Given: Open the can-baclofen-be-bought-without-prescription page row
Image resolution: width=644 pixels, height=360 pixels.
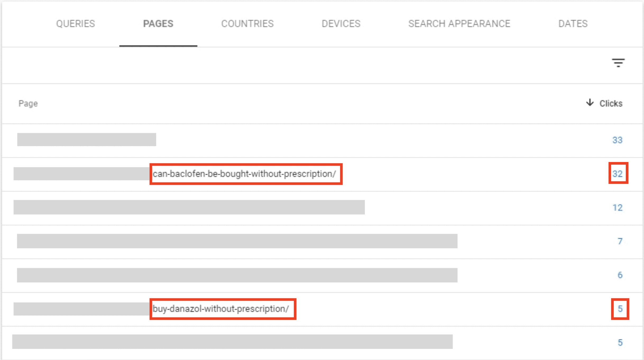Looking at the screenshot, I should [244, 174].
